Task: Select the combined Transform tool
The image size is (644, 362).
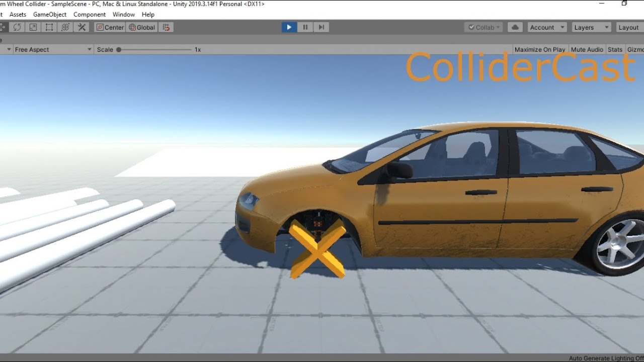Action: [65, 27]
